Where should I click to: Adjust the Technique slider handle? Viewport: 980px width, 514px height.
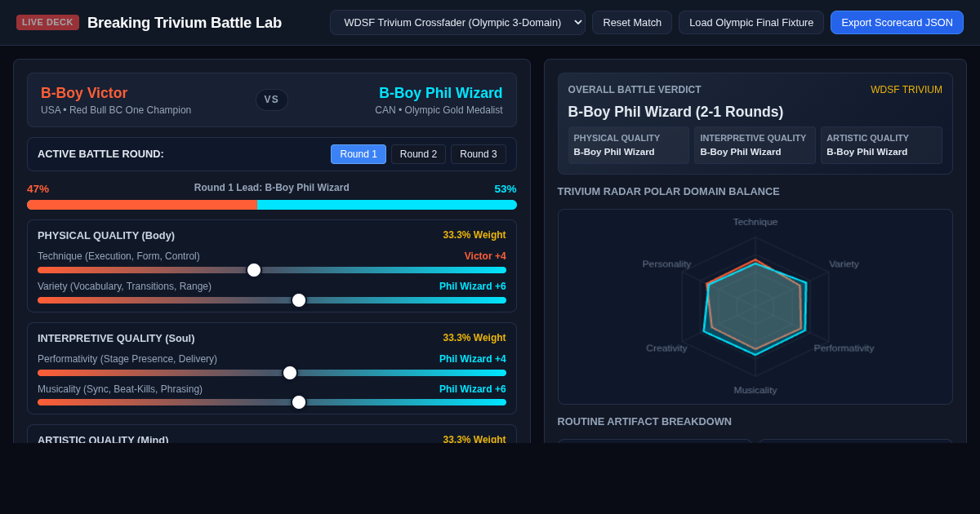254,270
